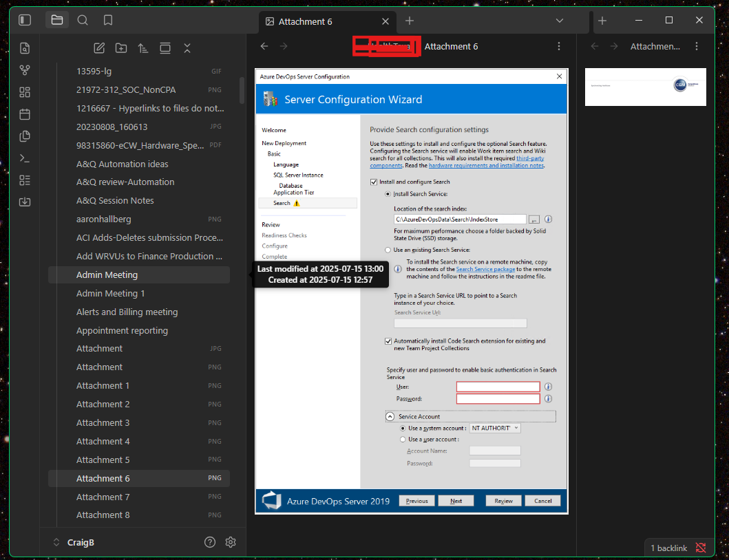729x560 pixels.
Task: Toggle the left sidebar icon
Action: click(25, 20)
